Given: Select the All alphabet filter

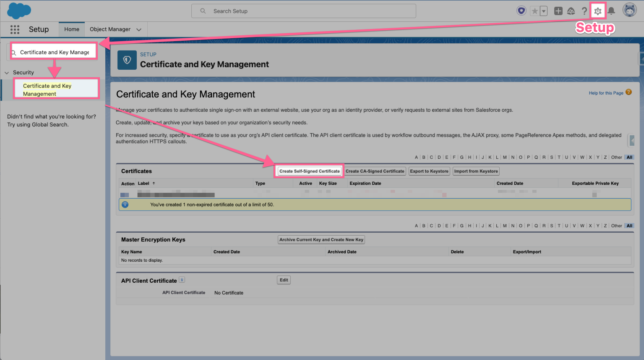Looking at the screenshot, I should [629, 157].
